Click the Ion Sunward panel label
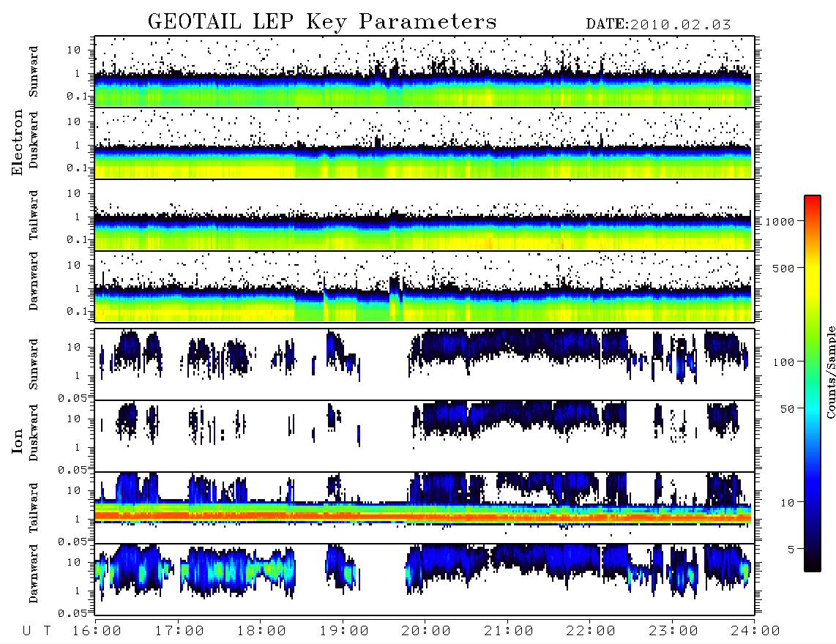This screenshot has height=644, width=836. click(34, 364)
